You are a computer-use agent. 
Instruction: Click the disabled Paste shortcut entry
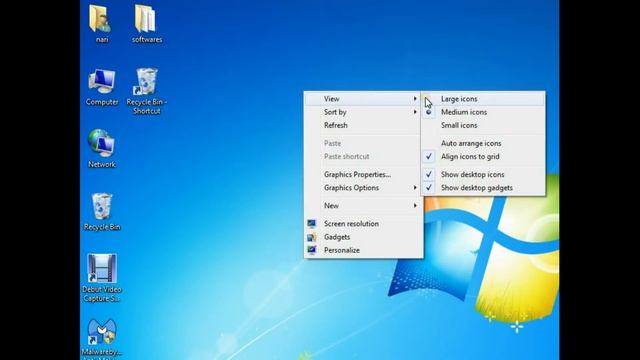363,156
